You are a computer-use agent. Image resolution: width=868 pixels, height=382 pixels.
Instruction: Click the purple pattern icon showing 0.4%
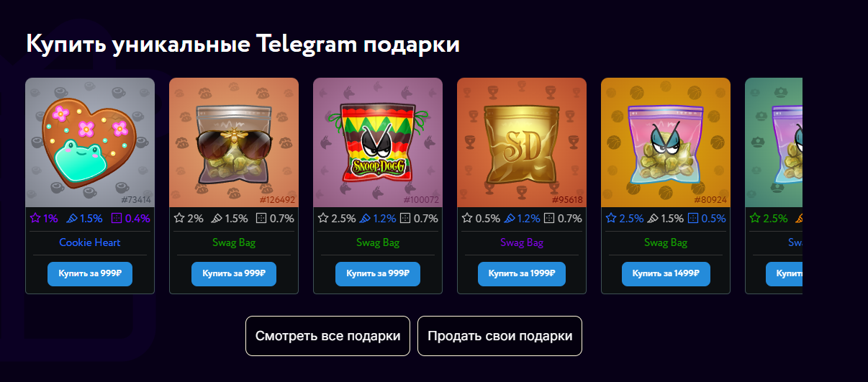[x=117, y=218]
